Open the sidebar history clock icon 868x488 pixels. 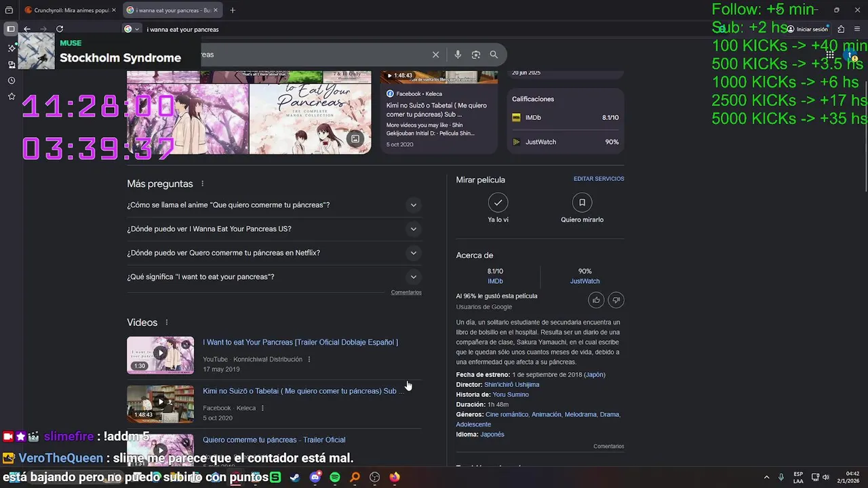[x=12, y=81]
